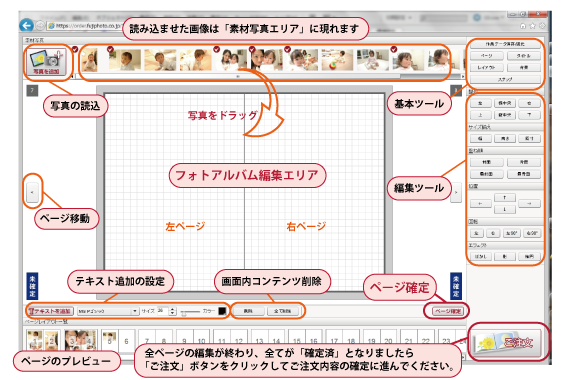Apply the 楕円 ellipse effect
The image size is (570, 380).
coord(529,257)
